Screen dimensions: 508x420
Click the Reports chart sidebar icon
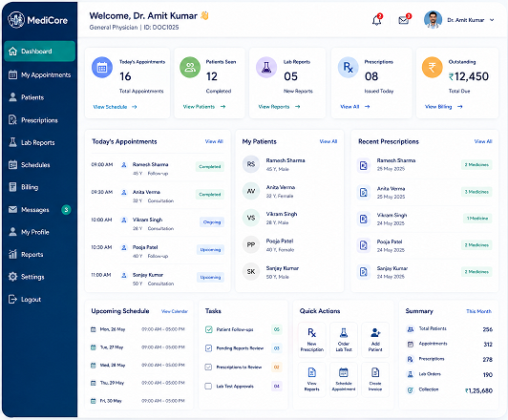pos(12,254)
